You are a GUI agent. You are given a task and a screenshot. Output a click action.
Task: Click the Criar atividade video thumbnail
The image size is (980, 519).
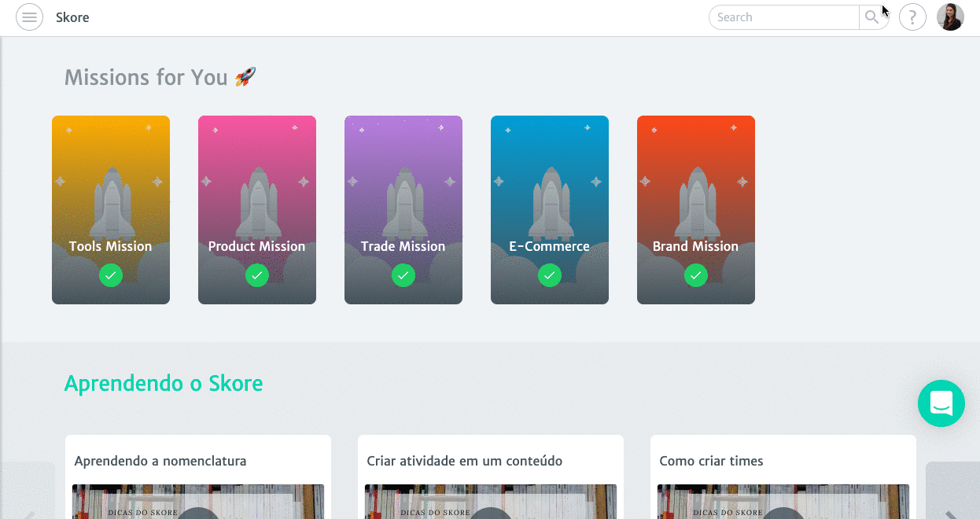(491, 502)
